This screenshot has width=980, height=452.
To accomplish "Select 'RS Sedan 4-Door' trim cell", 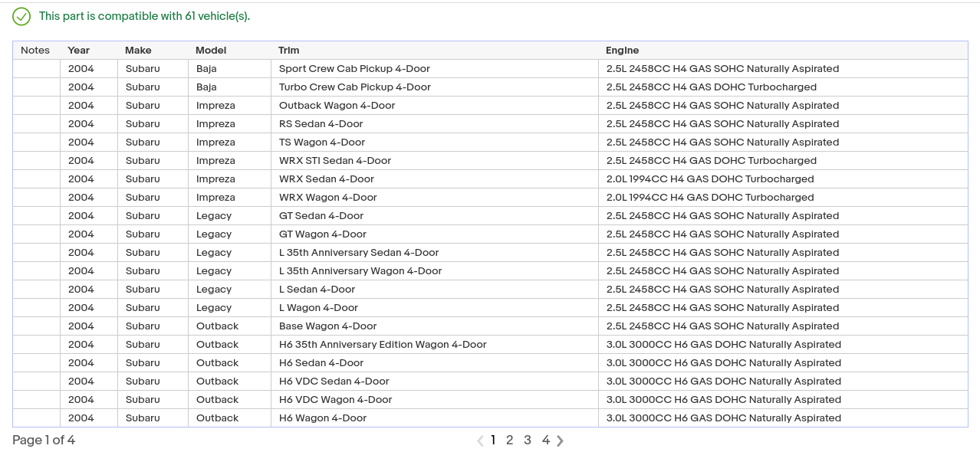I will (x=435, y=124).
